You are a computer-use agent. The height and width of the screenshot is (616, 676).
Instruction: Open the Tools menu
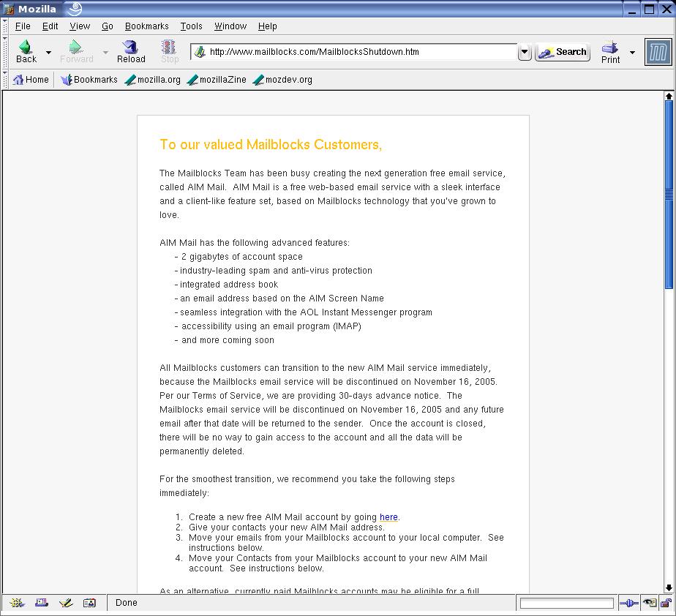click(192, 26)
